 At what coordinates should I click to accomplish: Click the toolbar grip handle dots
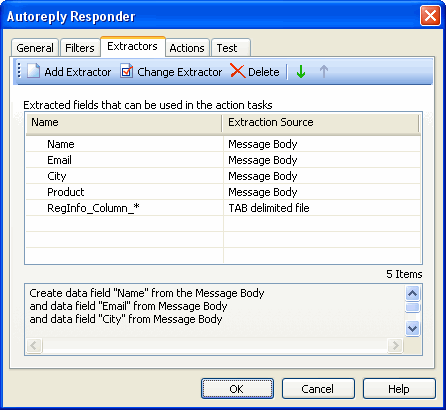point(19,71)
